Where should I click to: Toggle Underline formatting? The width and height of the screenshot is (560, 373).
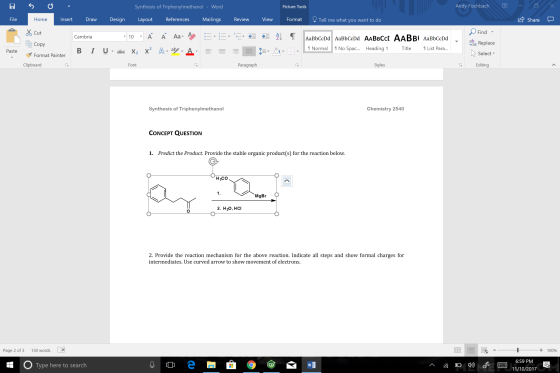105,51
